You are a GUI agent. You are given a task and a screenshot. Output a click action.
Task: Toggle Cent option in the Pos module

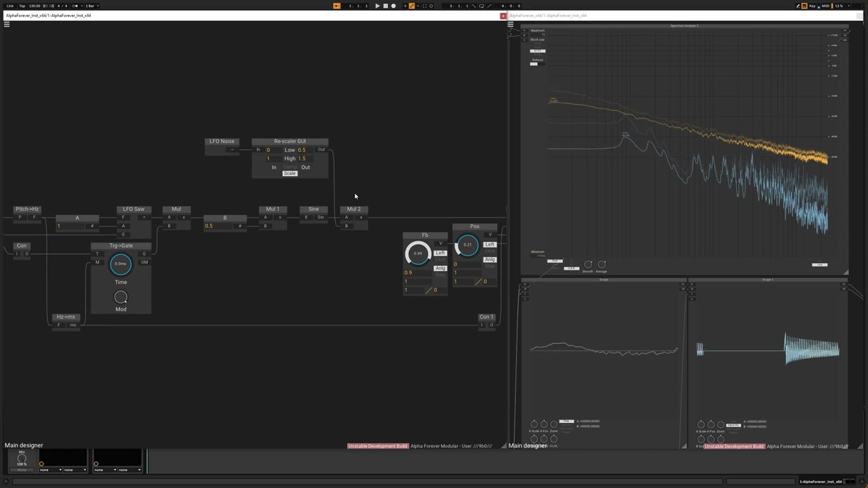490,251
